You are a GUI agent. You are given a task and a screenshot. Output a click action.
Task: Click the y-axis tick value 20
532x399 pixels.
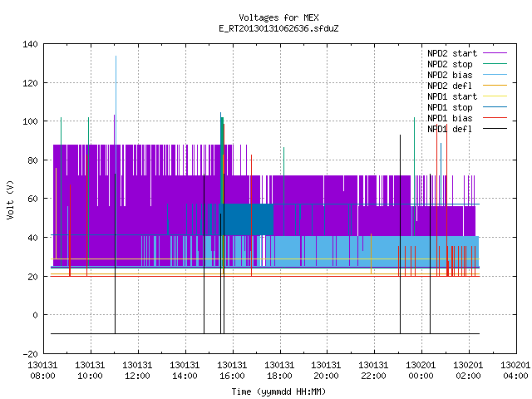point(32,277)
